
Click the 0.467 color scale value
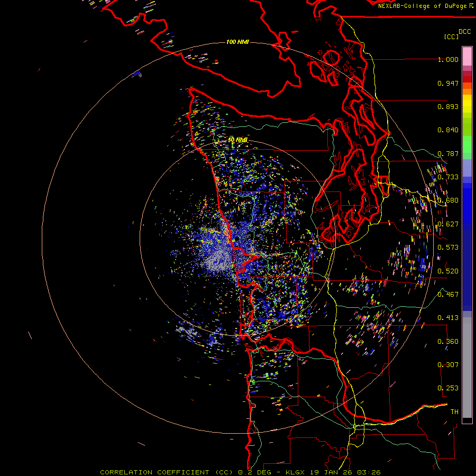(448, 294)
